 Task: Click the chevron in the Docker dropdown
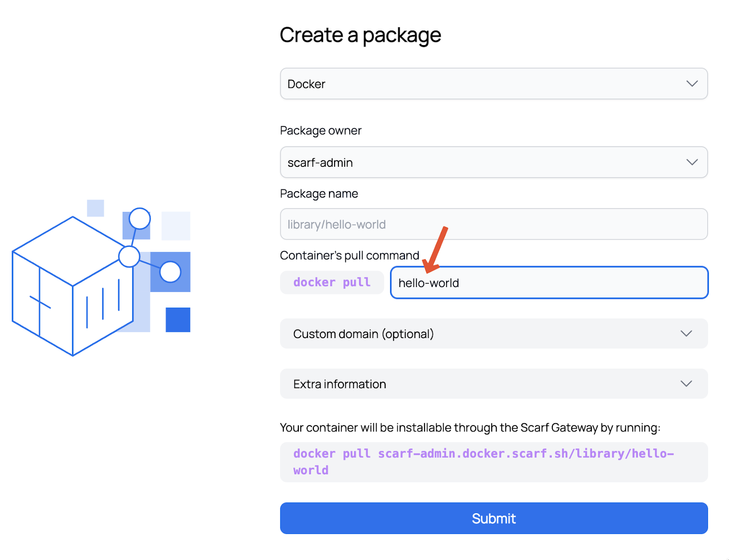click(692, 84)
